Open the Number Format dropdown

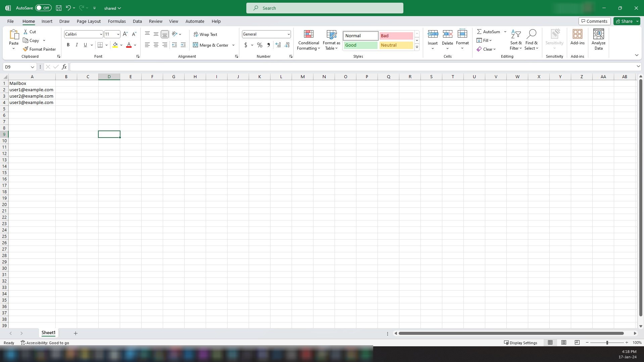point(289,34)
